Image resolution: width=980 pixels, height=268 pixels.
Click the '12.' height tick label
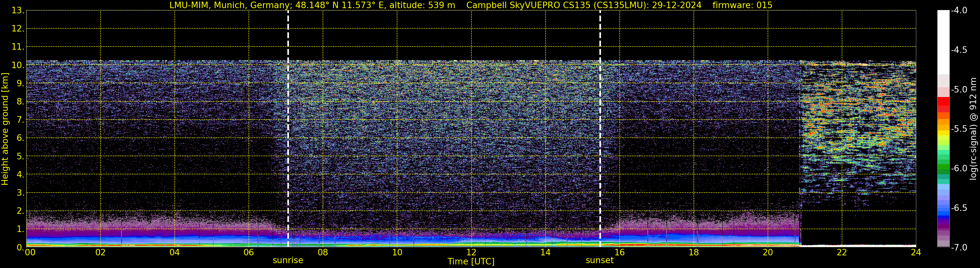(x=18, y=29)
